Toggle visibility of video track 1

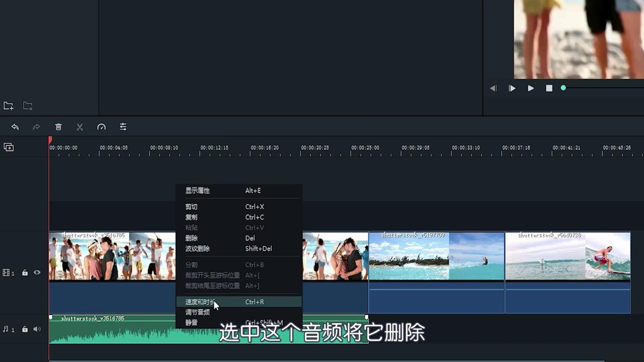pos(37,272)
